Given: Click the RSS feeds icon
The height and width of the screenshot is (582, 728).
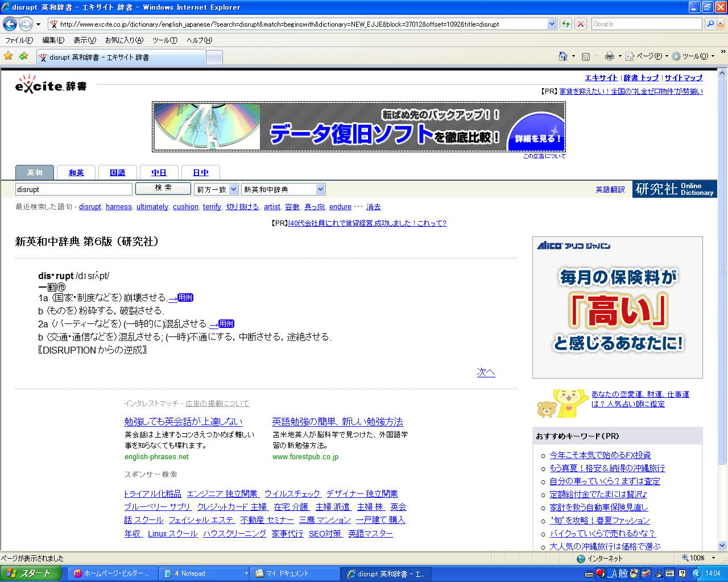Looking at the screenshot, I should tap(586, 56).
